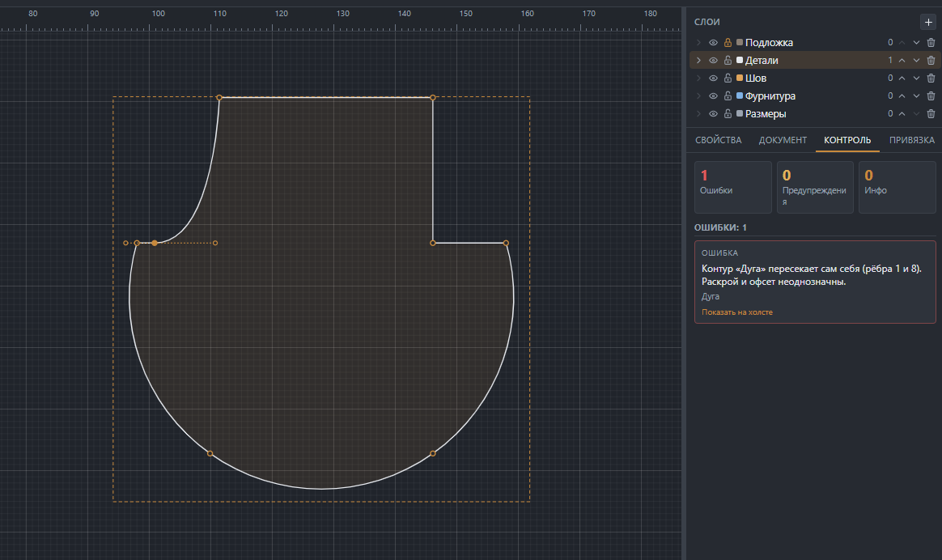The width and height of the screenshot is (942, 560).
Task: Select the Шов layer name
Action: [x=756, y=78]
